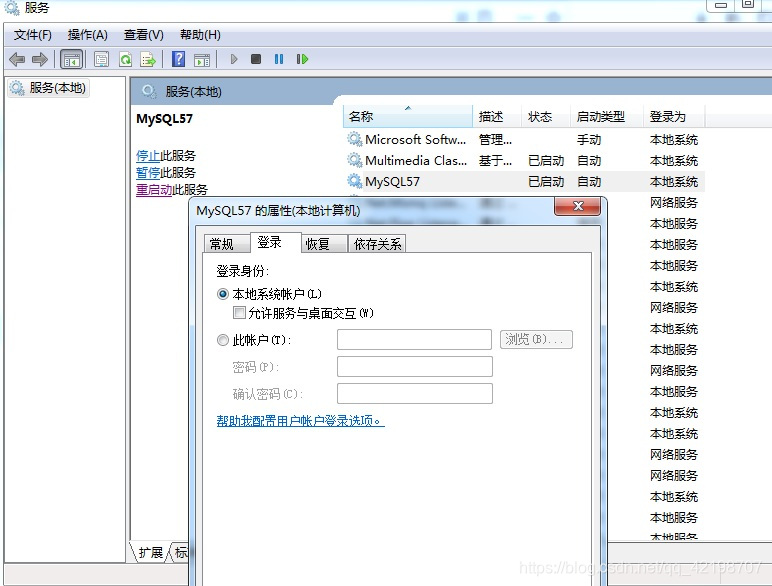The height and width of the screenshot is (586, 772).
Task: Click the Stop service square icon
Action: pos(256,59)
